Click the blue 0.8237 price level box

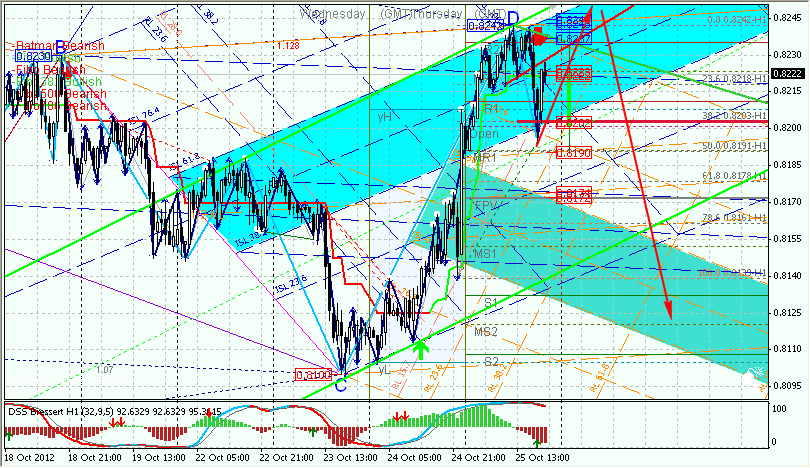[x=572, y=38]
